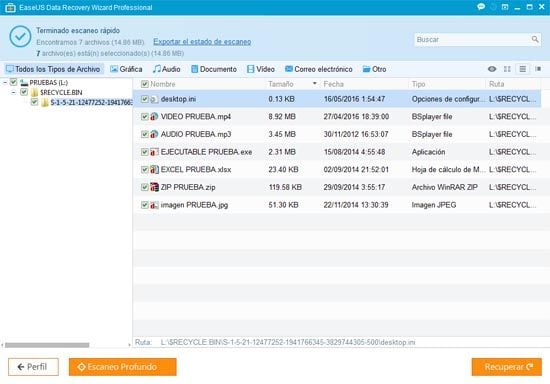Collapse the PRUEBAS (L:) tree node
550x384 pixels.
tap(5, 83)
